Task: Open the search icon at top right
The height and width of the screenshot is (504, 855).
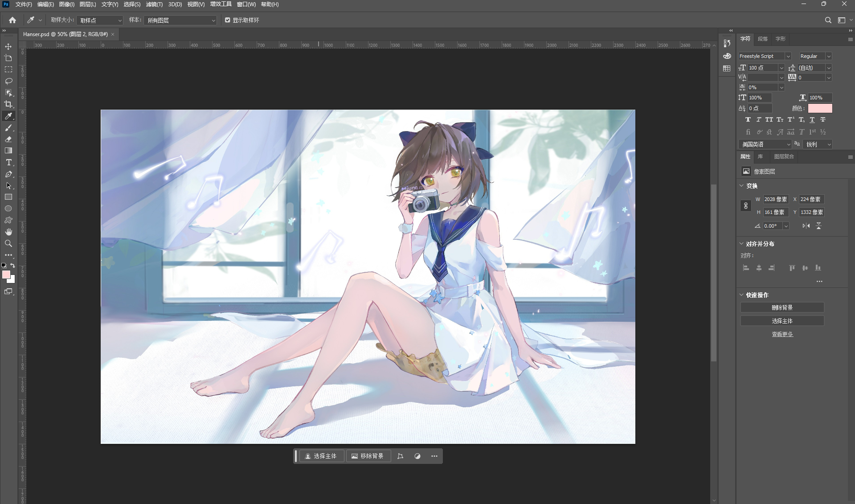Action: pyautogui.click(x=828, y=20)
